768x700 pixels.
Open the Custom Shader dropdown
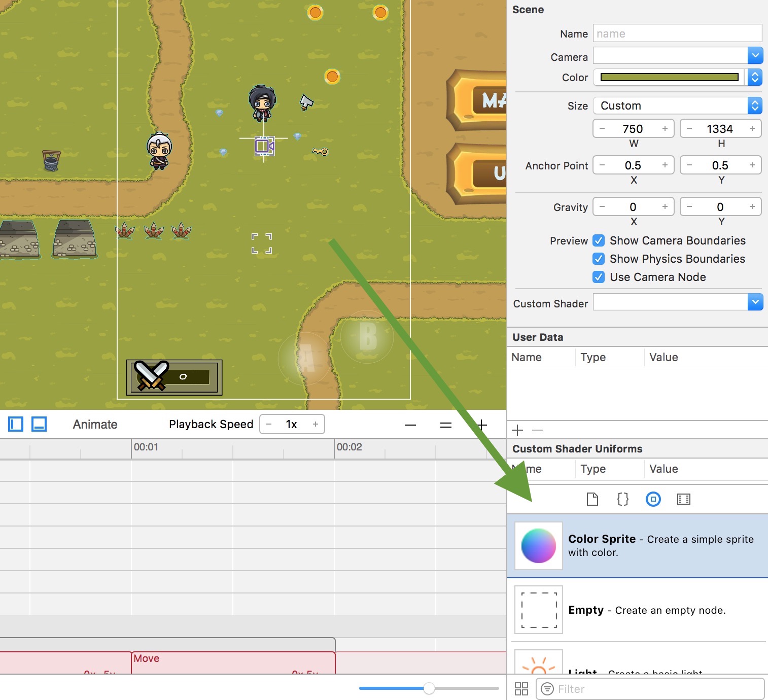(755, 302)
